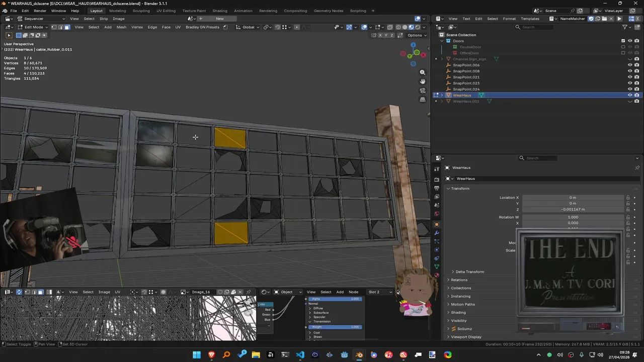Adjust the Alpha slider in node
644x362 pixels.
tap(335, 299)
